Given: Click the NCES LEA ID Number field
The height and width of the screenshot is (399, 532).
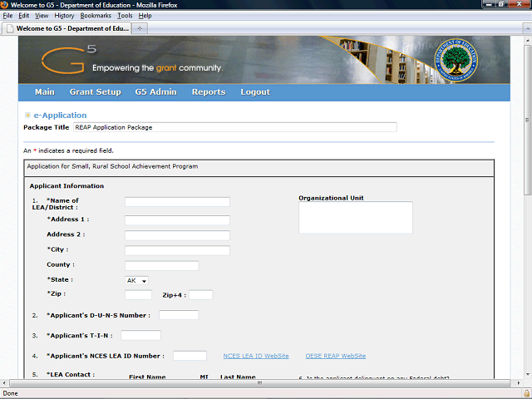Looking at the screenshot, I should coord(190,356).
